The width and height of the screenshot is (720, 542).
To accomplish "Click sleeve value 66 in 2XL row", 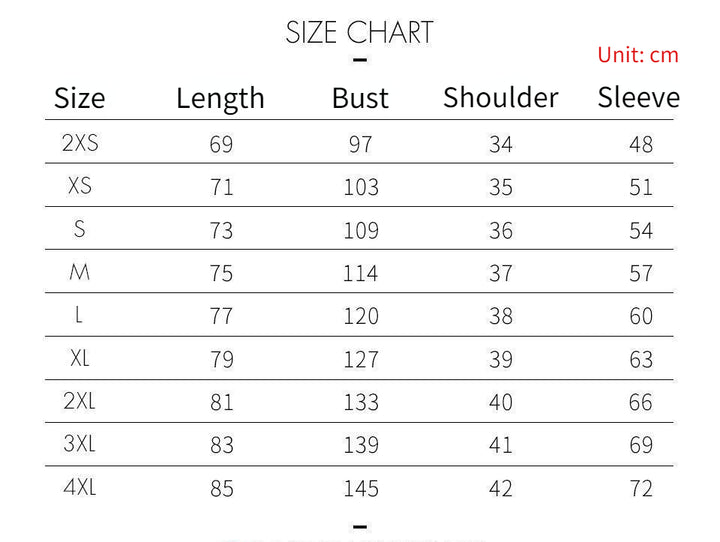I will (x=641, y=403).
